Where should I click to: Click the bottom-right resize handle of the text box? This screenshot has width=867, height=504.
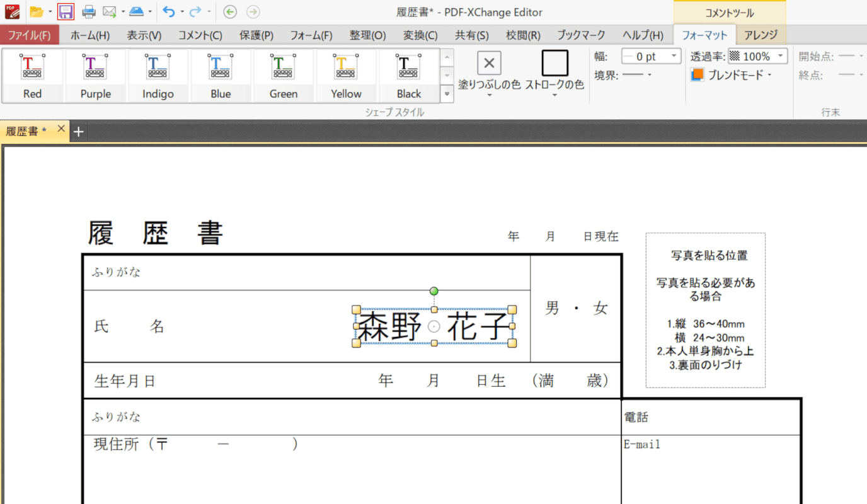[x=512, y=343]
